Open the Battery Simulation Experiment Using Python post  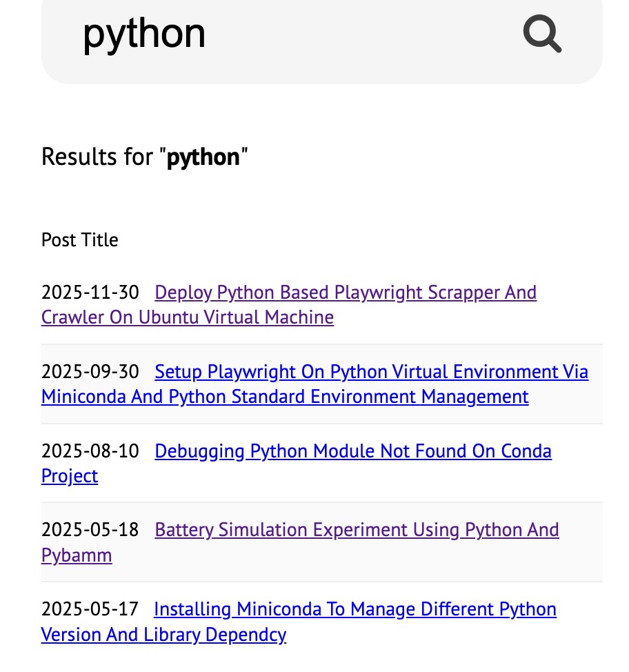coord(357,530)
